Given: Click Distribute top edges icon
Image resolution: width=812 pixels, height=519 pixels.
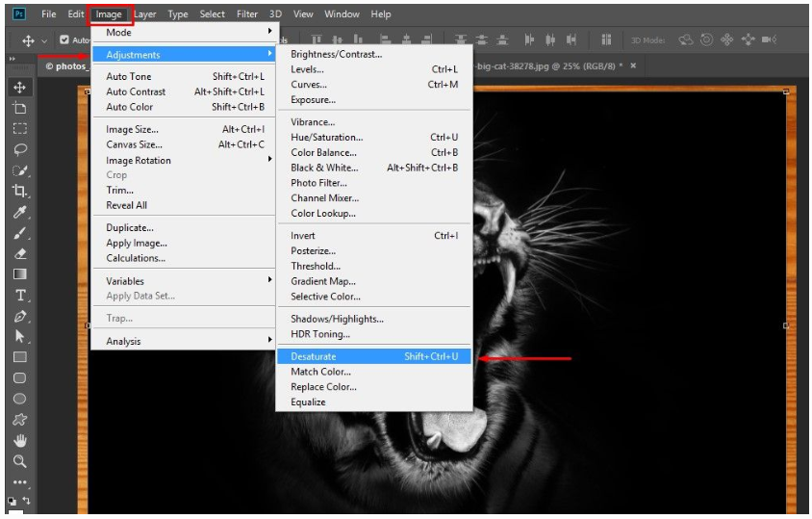Looking at the screenshot, I should pos(461,39).
